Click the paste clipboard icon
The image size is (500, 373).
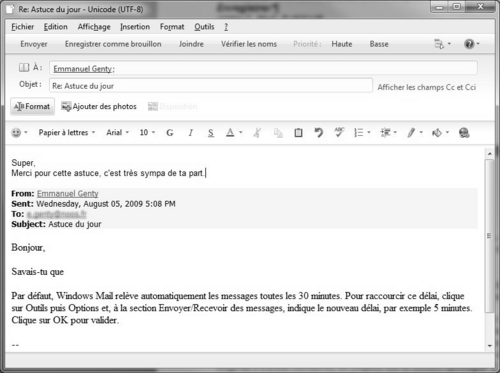point(298,133)
